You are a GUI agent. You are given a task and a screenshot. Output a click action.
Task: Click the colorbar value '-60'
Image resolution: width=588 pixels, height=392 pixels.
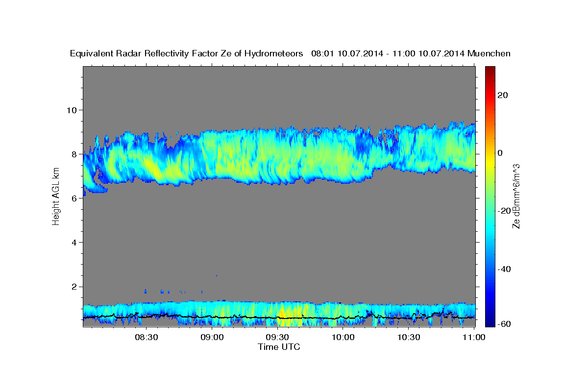pos(504,324)
